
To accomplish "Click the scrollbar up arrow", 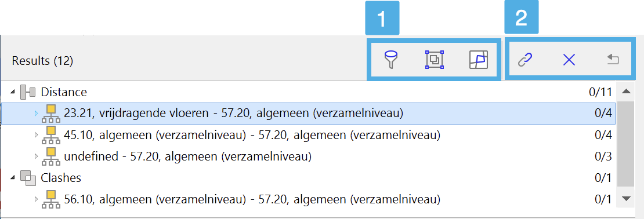I will coord(626,92).
